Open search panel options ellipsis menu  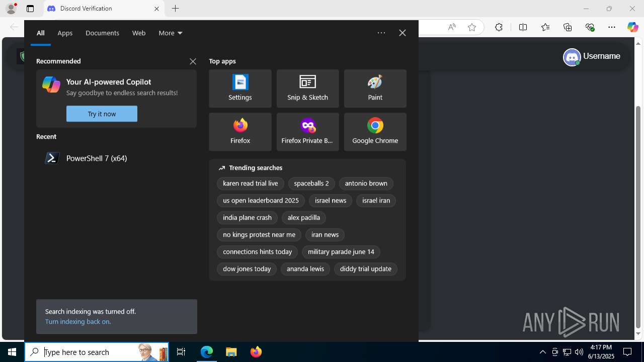(381, 33)
